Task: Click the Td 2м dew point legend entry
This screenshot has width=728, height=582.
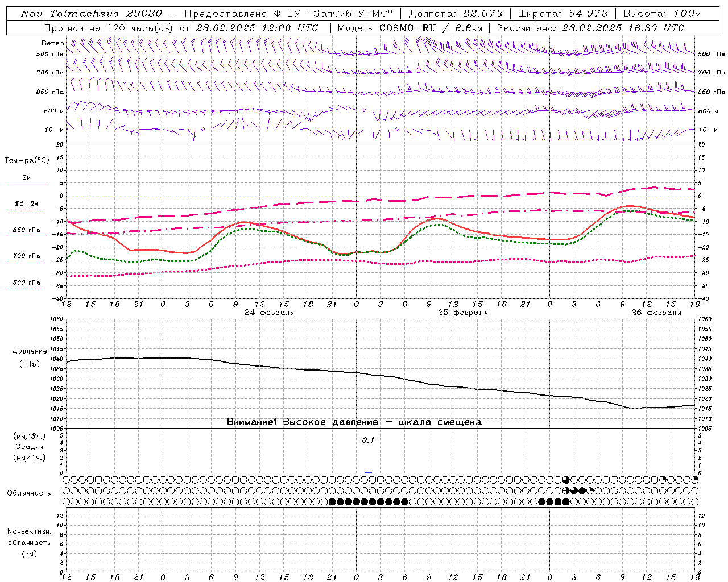Action: [x=27, y=203]
